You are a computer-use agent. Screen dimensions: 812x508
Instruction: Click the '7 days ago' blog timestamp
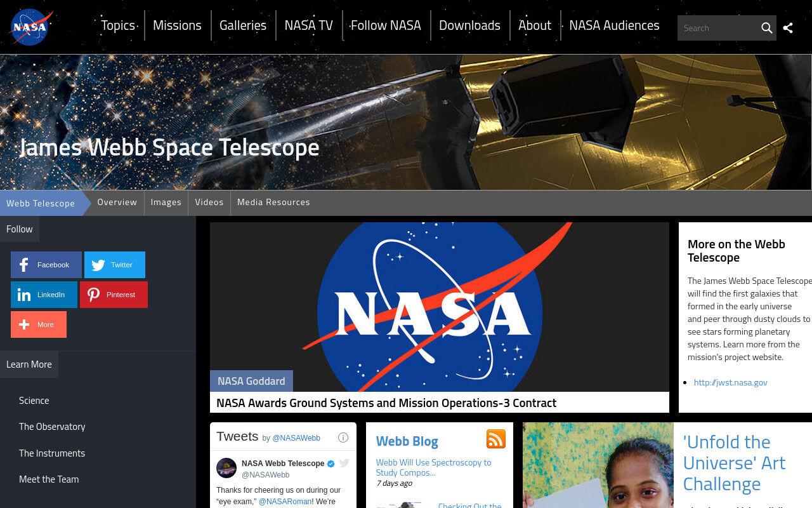[394, 483]
